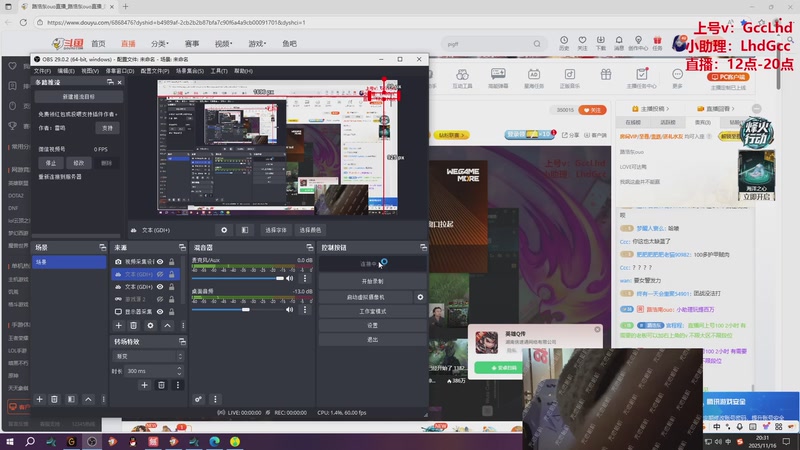Click 开始录制 start recording button
This screenshot has height=450, width=800.
point(372,281)
